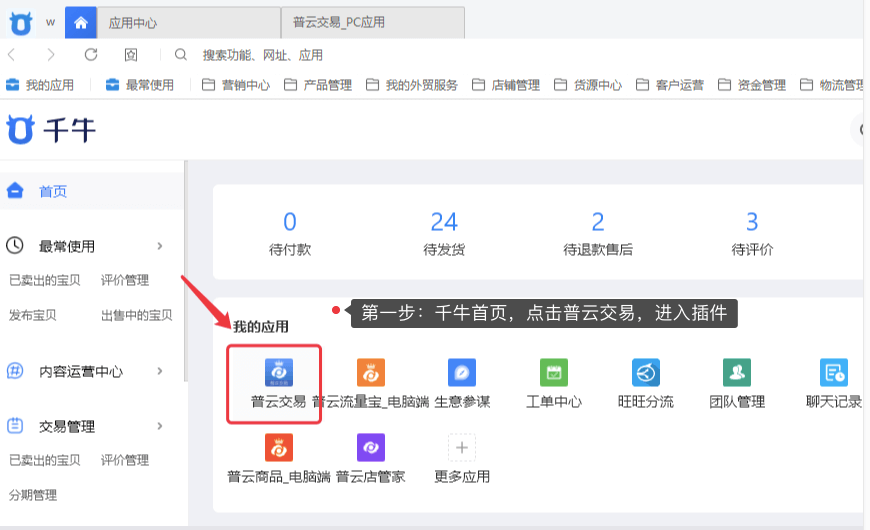Screen dimensions: 870x530
Task: Open the 工单中心 app
Action: 554,372
